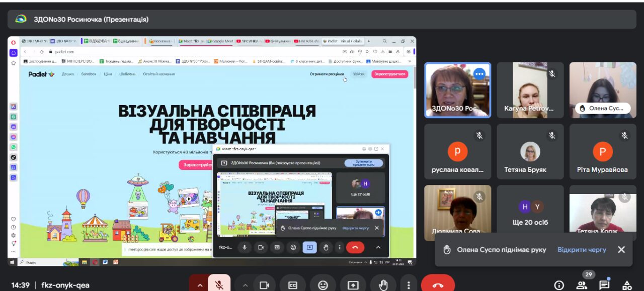Open the activities panel
Screen dimensions: 644x291
point(627,285)
